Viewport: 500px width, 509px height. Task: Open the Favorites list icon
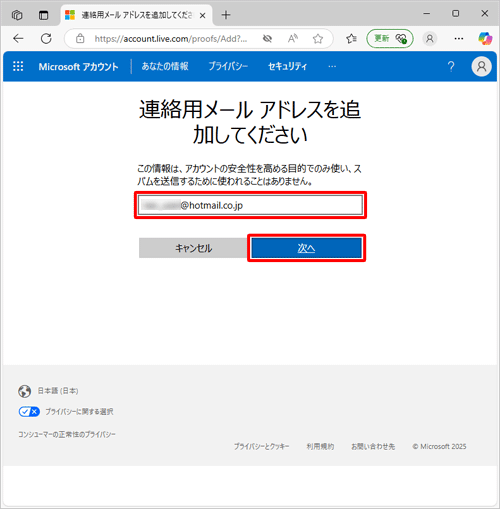(x=351, y=39)
